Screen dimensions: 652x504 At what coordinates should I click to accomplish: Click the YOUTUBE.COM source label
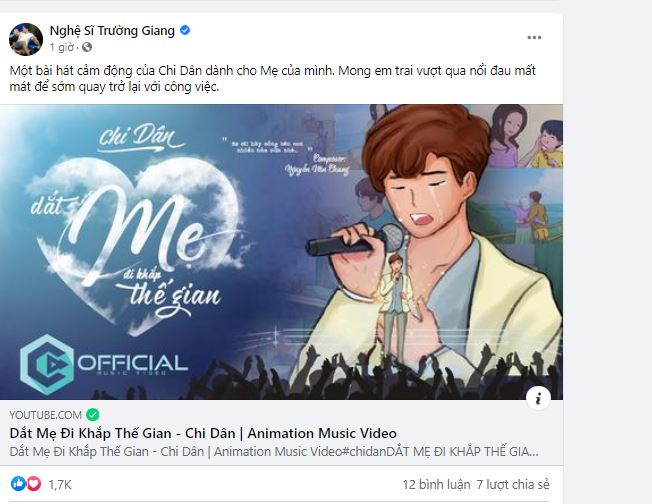pos(45,414)
